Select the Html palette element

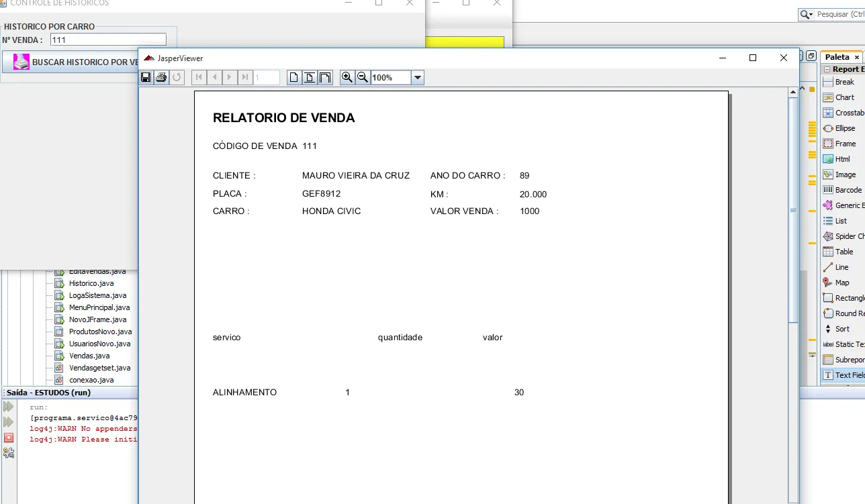pos(844,159)
